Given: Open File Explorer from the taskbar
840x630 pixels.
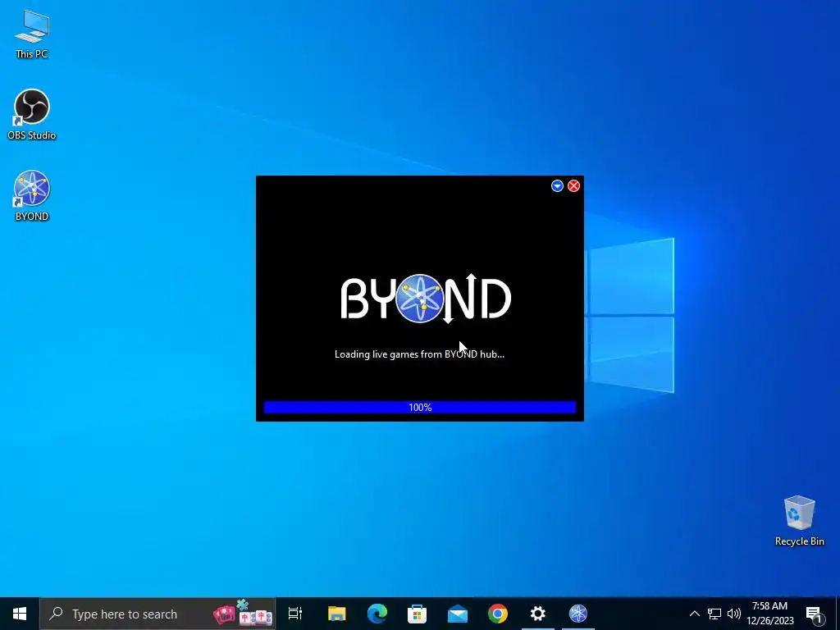Looking at the screenshot, I should pyautogui.click(x=337, y=614).
